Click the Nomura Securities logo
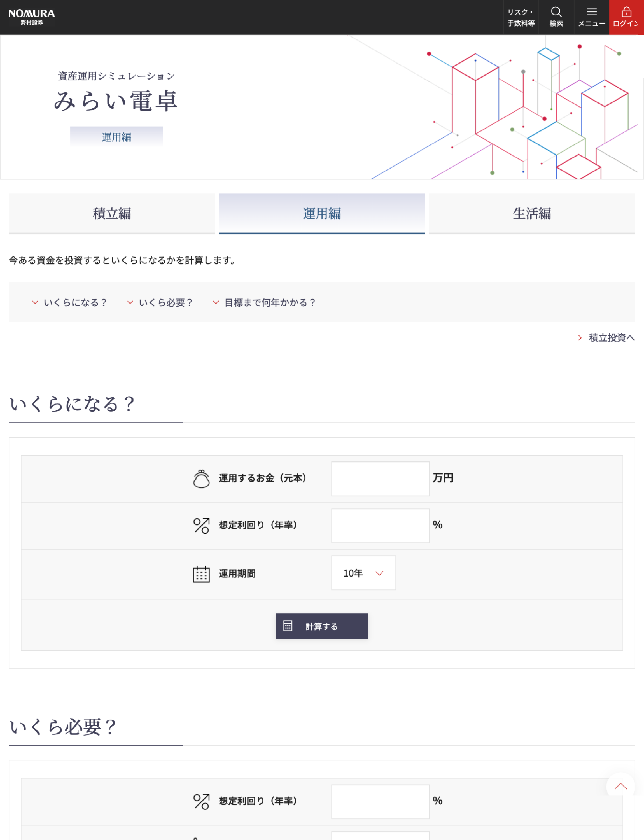 (x=31, y=17)
